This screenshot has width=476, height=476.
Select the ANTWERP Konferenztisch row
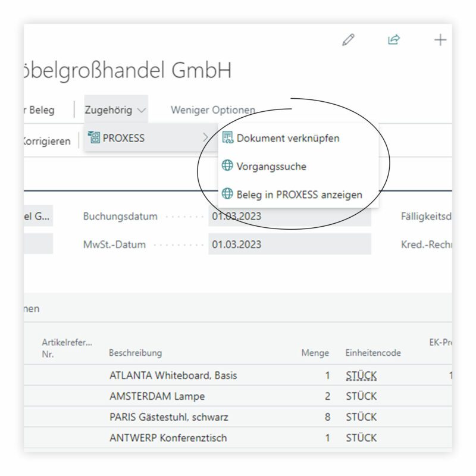168,438
